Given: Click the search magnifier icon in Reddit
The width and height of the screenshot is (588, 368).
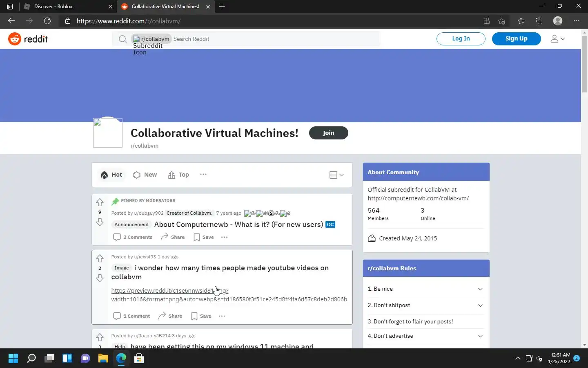Looking at the screenshot, I should (x=122, y=39).
